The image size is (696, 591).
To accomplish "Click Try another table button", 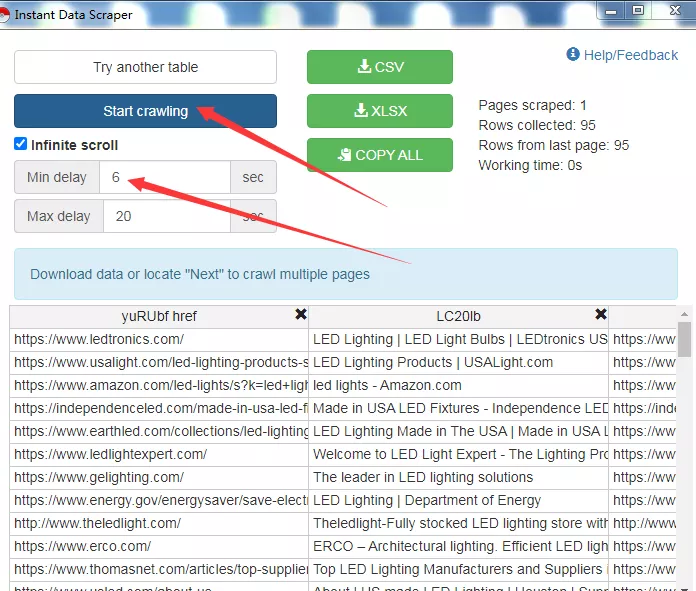I will click(x=146, y=67).
